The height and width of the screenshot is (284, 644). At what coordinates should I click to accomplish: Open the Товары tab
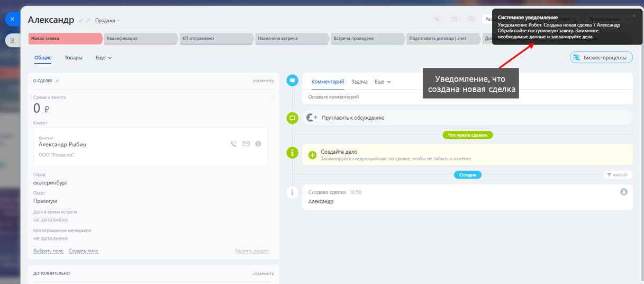(74, 58)
